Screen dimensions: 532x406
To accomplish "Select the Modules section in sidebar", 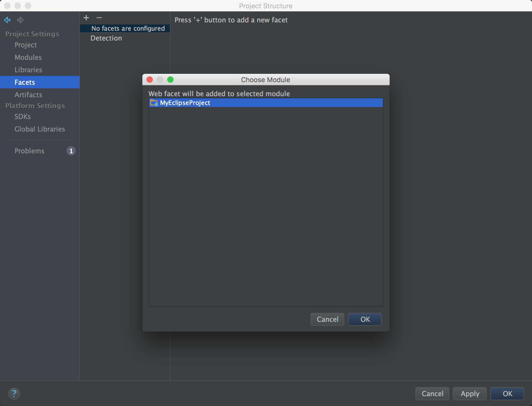I will click(28, 57).
